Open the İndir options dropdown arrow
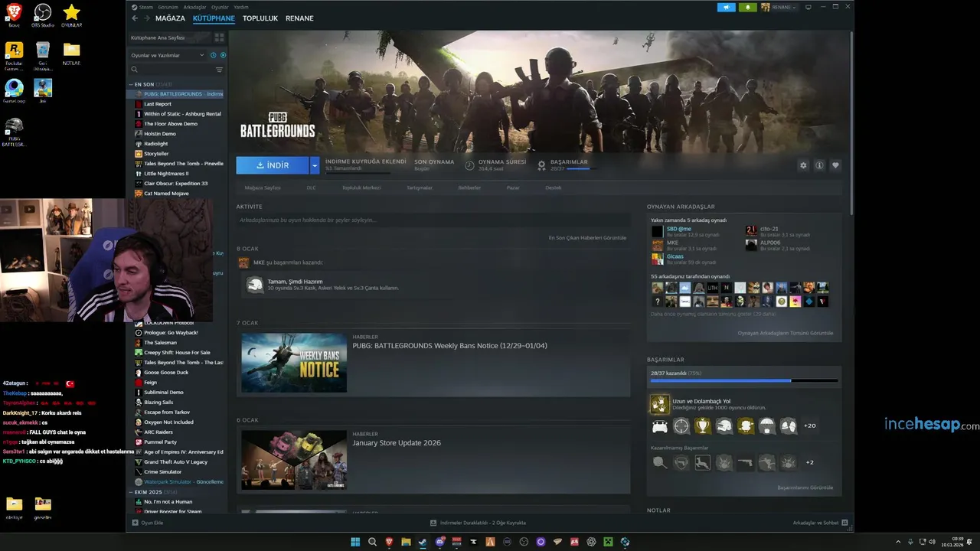This screenshot has height=551, width=980. point(314,165)
